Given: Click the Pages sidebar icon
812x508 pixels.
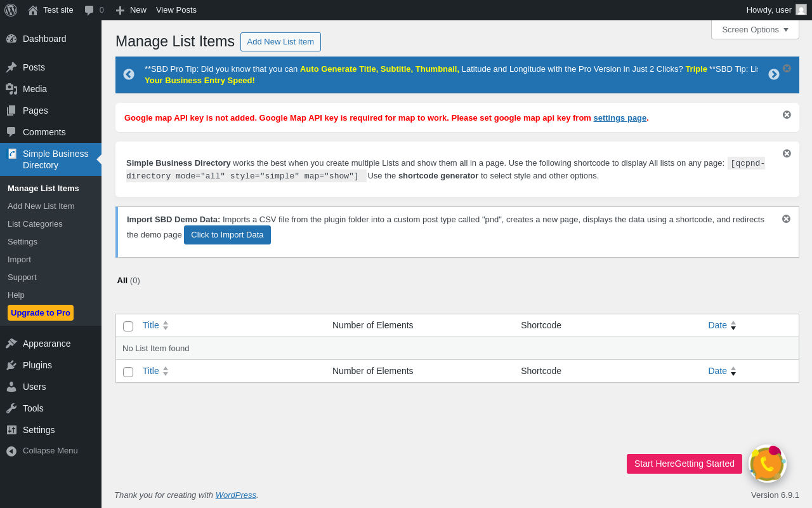Looking at the screenshot, I should click(x=11, y=110).
